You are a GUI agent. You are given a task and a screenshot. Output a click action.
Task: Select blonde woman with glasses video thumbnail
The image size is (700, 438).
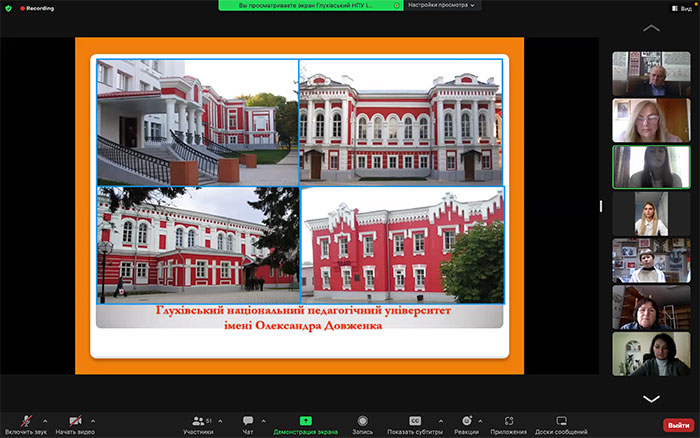tap(651, 120)
